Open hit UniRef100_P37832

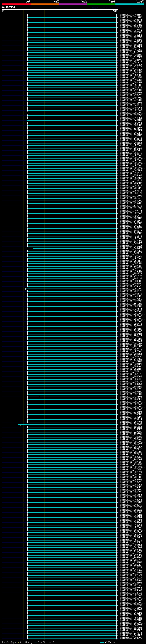(131, 462)
